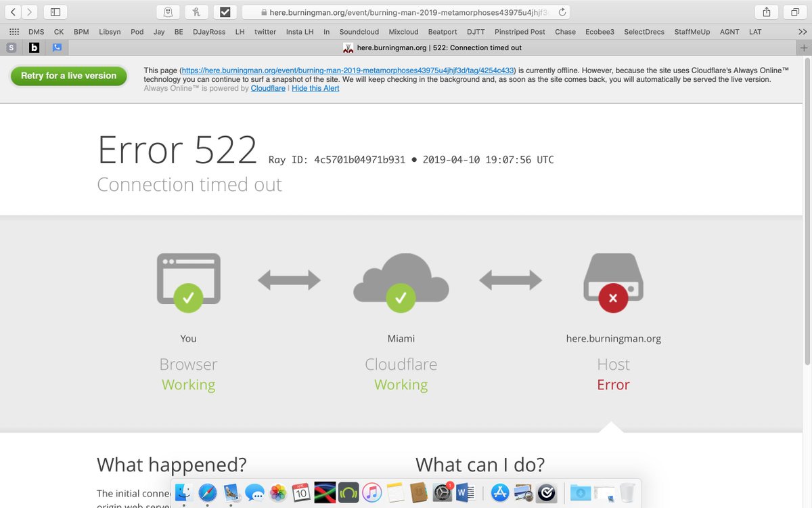Select the here.burningman.org 522 tab
Image resolution: width=812 pixels, height=508 pixels.
[x=432, y=47]
